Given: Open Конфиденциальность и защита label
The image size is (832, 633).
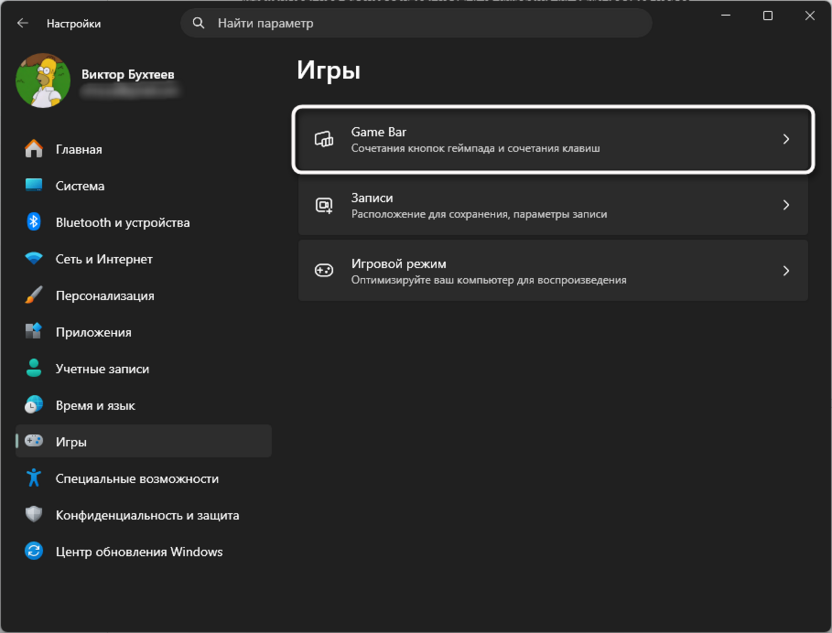Looking at the screenshot, I should pos(148,515).
